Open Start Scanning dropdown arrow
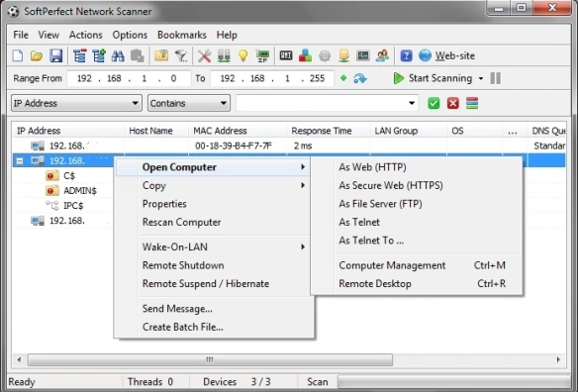The width and height of the screenshot is (578, 392). [481, 78]
